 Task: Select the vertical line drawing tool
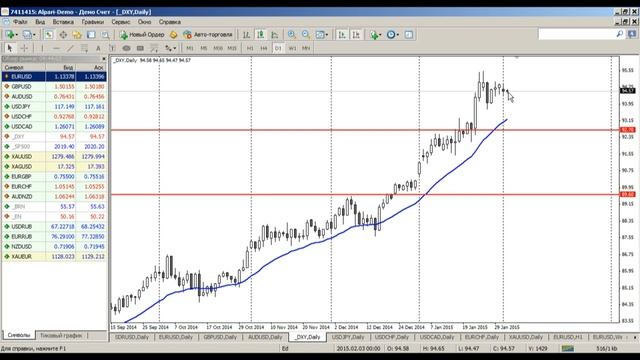(42, 48)
